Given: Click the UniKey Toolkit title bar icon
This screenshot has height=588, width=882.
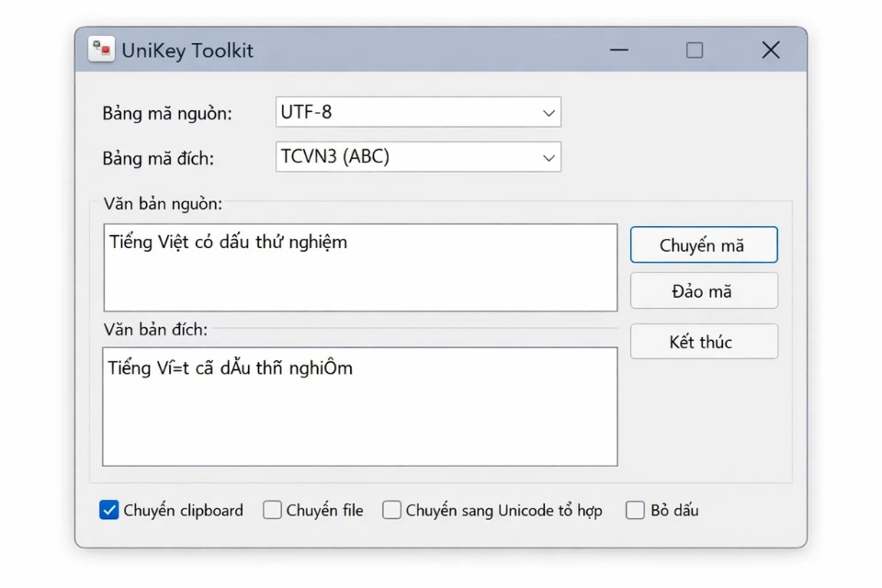Looking at the screenshot, I should pos(100,50).
